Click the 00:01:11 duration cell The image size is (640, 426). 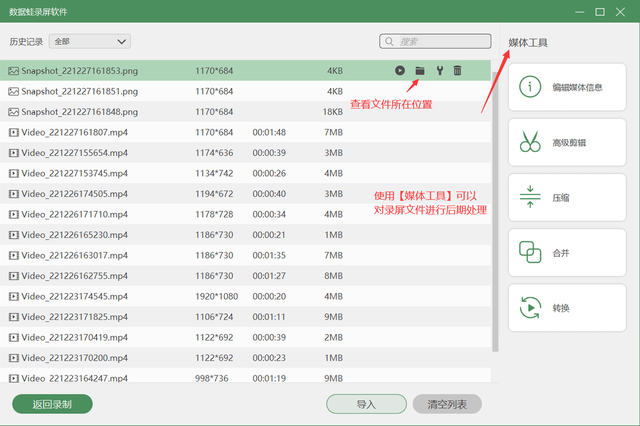[x=269, y=317]
